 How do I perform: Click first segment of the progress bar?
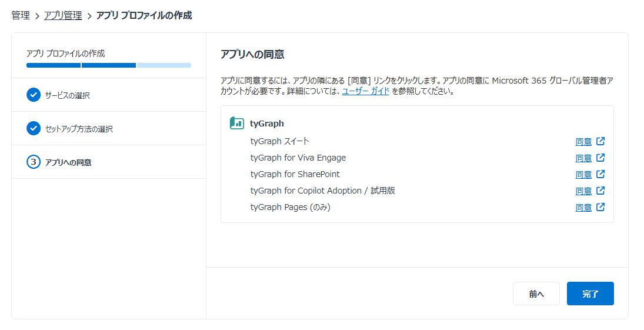click(x=54, y=65)
